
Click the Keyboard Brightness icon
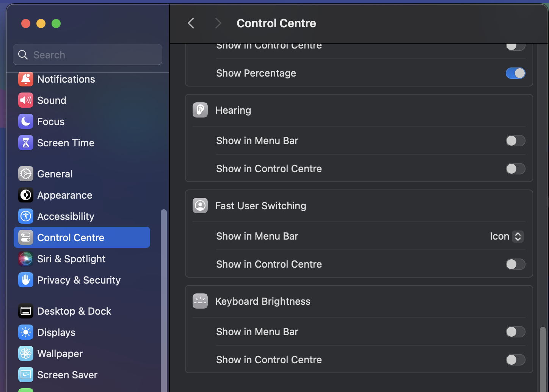point(200,301)
